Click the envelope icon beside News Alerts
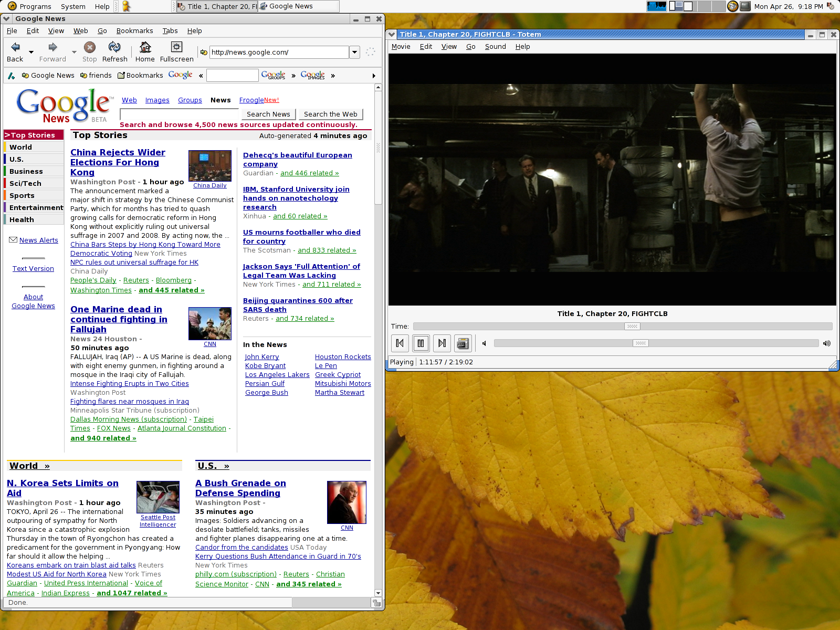840x630 pixels. 13,240
